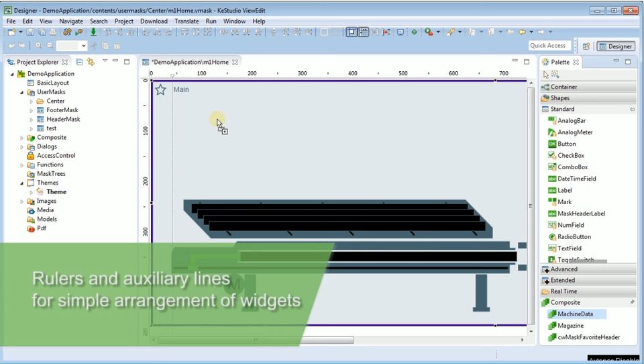Image resolution: width=644 pixels, height=364 pixels.
Task: Click the star icon on the Main canvas
Action: point(160,90)
